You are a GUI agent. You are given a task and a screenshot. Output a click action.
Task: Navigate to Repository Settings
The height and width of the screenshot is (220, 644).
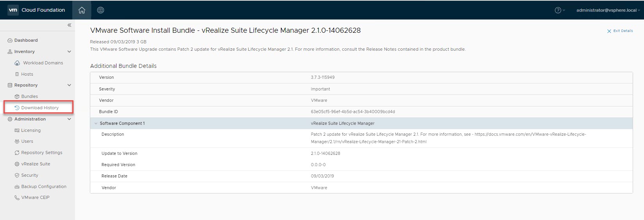(41, 153)
